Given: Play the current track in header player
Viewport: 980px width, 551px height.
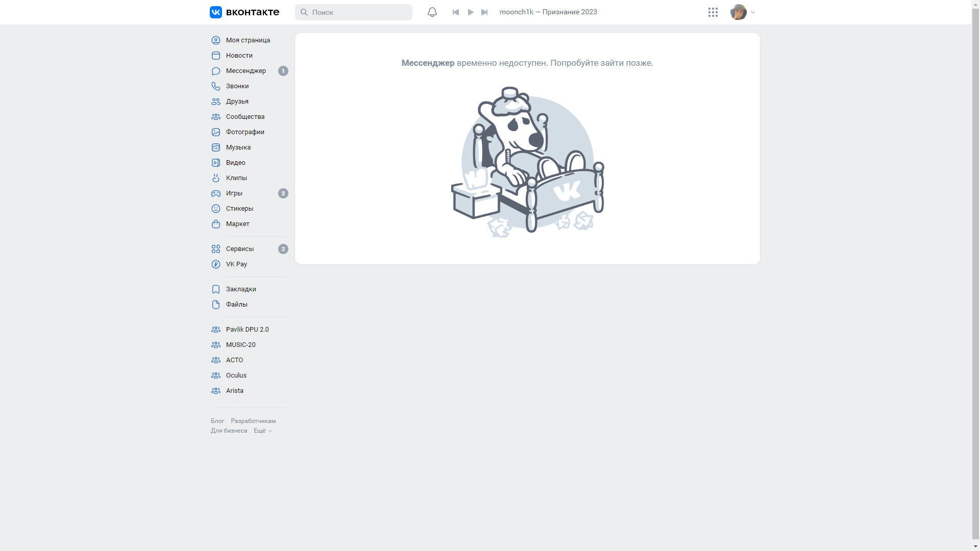Looking at the screenshot, I should coord(471,12).
